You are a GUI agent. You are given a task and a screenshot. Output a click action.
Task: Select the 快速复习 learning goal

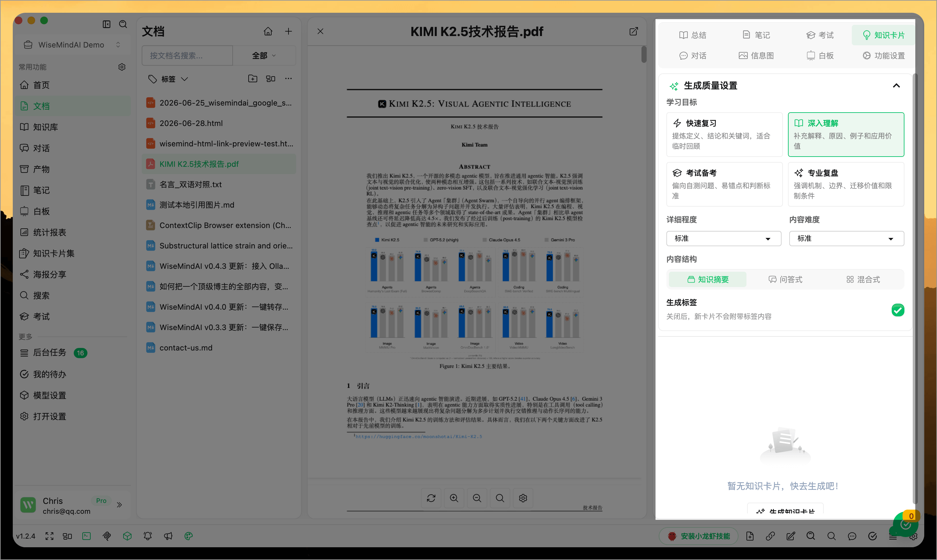[x=724, y=134]
